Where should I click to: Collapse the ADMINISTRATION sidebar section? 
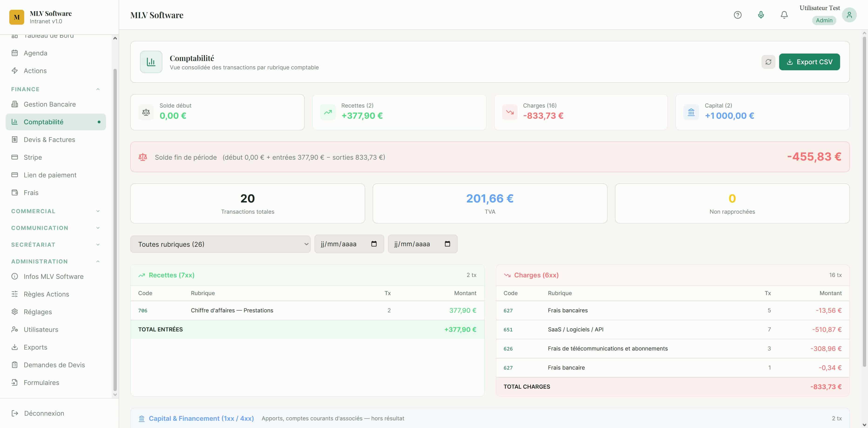point(56,261)
